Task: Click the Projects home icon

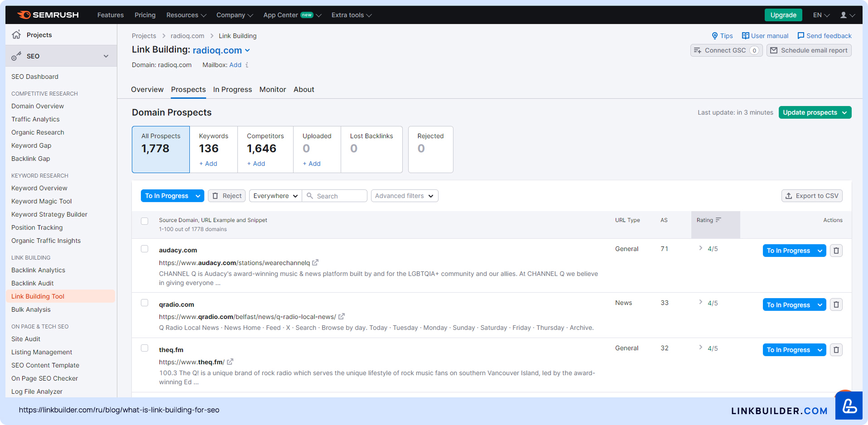Action: click(16, 34)
